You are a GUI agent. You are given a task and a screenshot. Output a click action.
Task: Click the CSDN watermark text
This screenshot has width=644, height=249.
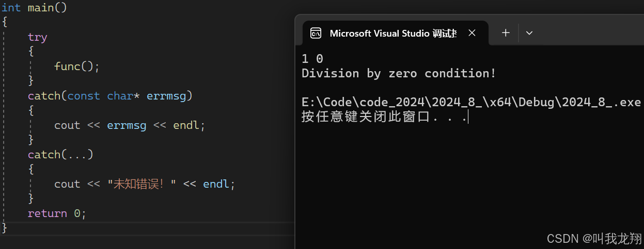[594, 238]
